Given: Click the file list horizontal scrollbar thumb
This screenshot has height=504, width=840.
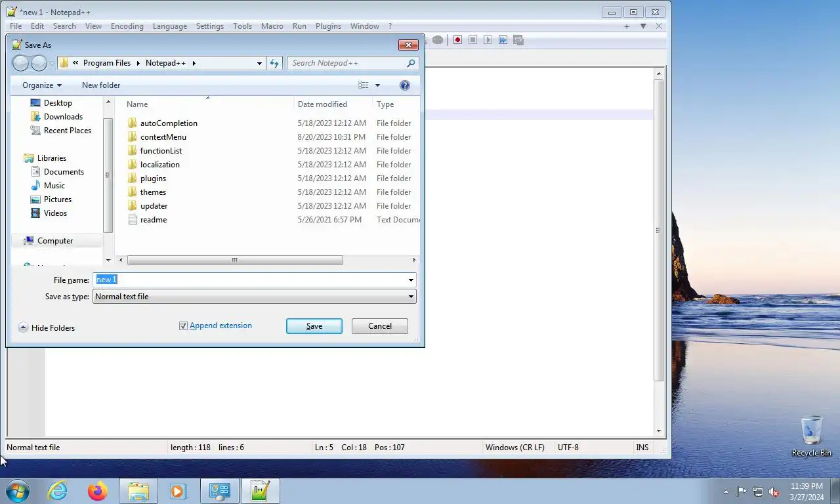Looking at the screenshot, I should [235, 261].
